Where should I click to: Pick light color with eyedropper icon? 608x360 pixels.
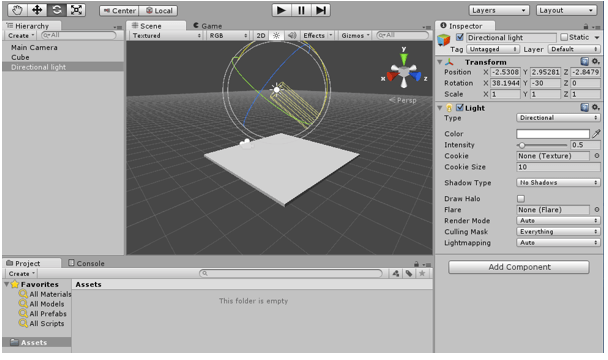[596, 134]
